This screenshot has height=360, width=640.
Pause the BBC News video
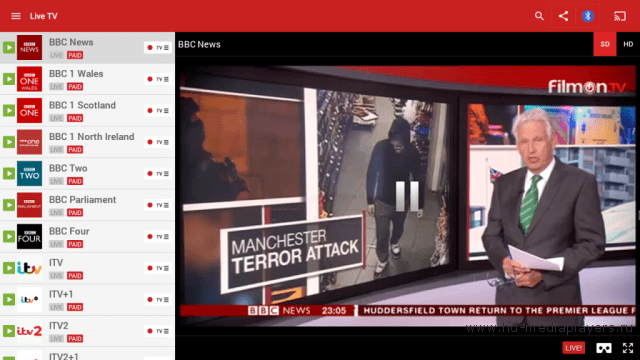(407, 196)
